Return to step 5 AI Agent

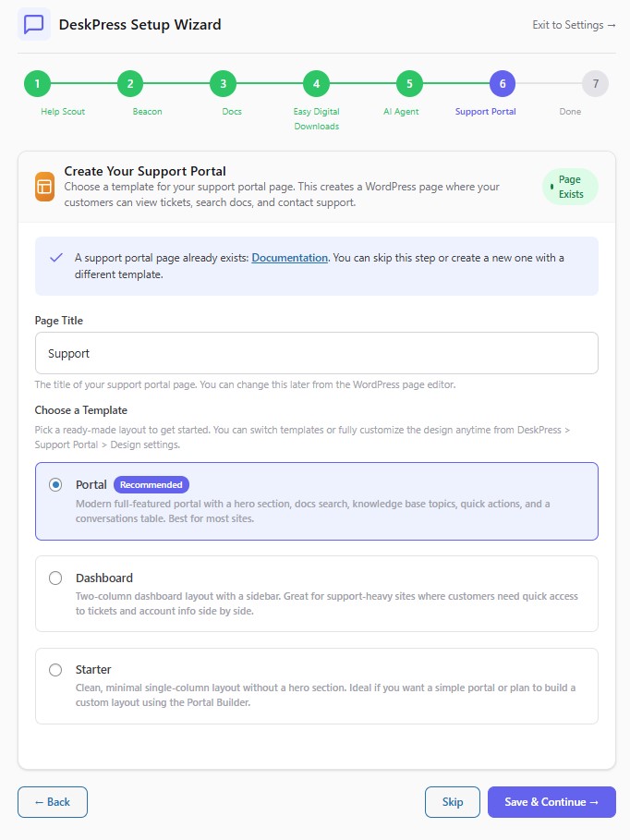409,84
